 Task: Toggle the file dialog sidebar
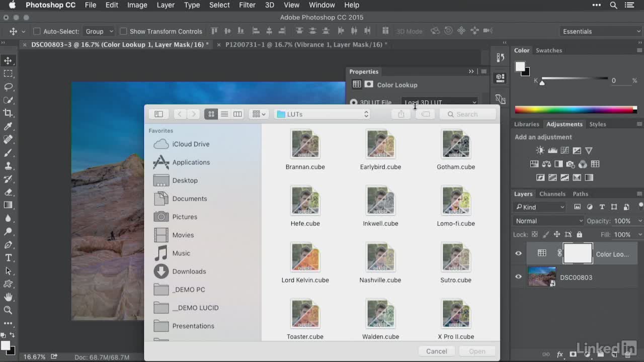[158, 114]
